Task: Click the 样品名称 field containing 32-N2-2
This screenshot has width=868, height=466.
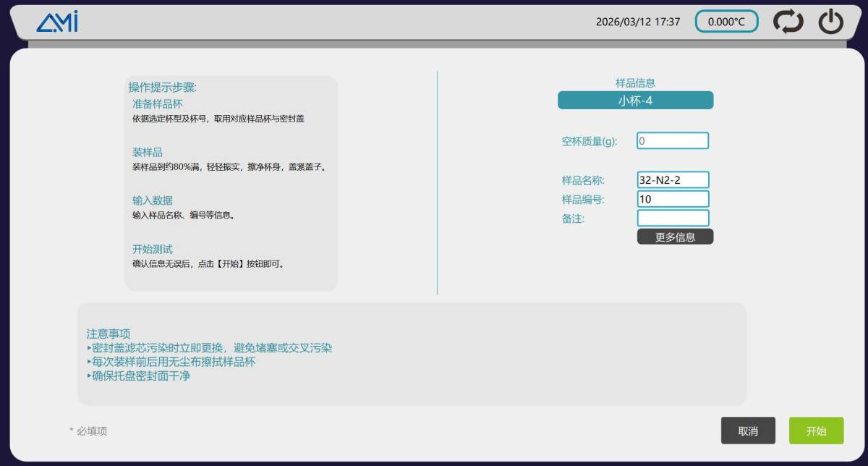Action: [673, 180]
